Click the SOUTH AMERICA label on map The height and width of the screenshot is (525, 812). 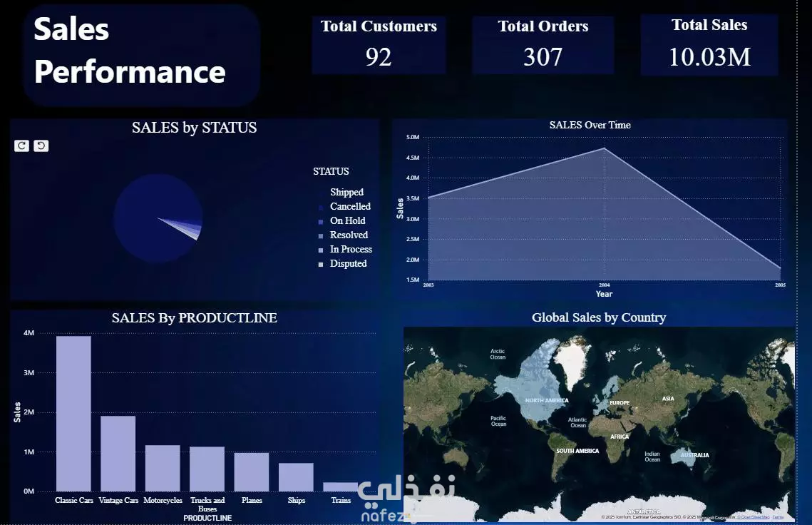(x=577, y=451)
